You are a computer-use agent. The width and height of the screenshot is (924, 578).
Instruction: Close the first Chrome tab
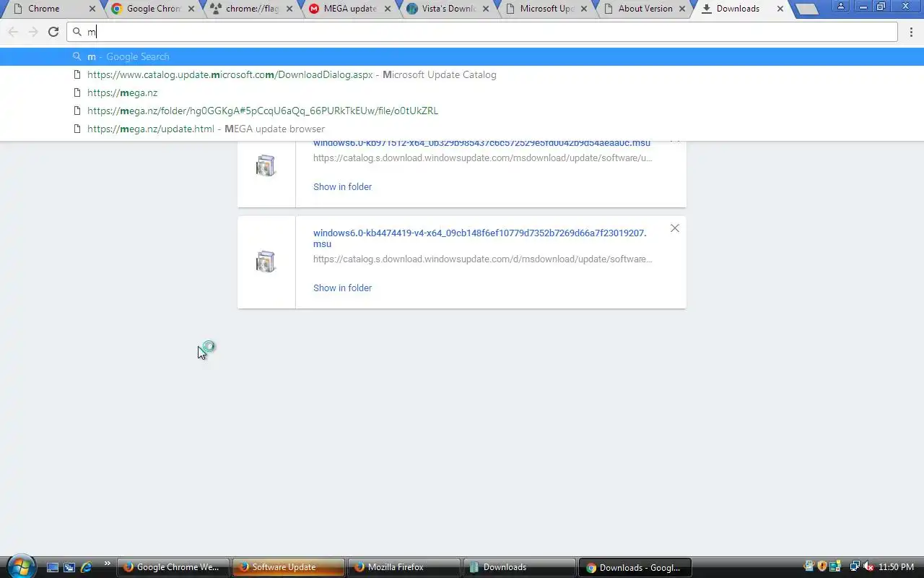coord(92,9)
